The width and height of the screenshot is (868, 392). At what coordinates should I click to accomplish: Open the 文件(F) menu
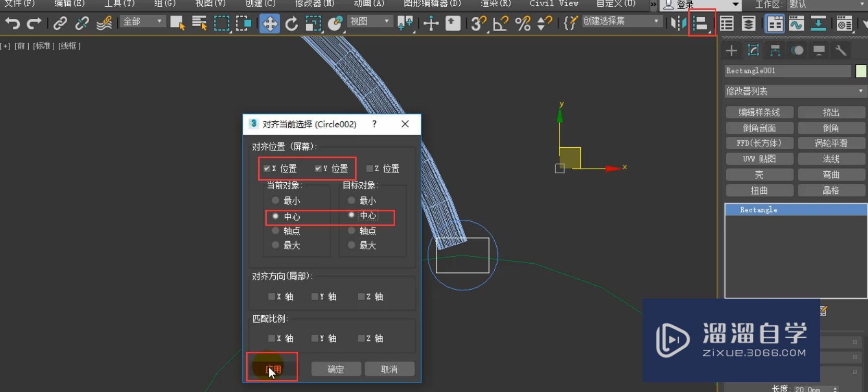(20, 4)
